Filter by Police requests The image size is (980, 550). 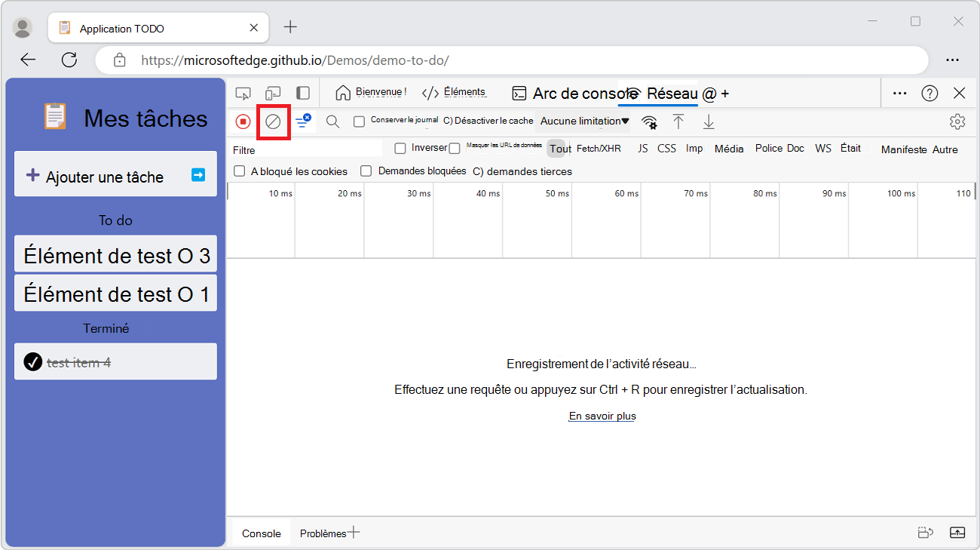coord(769,149)
